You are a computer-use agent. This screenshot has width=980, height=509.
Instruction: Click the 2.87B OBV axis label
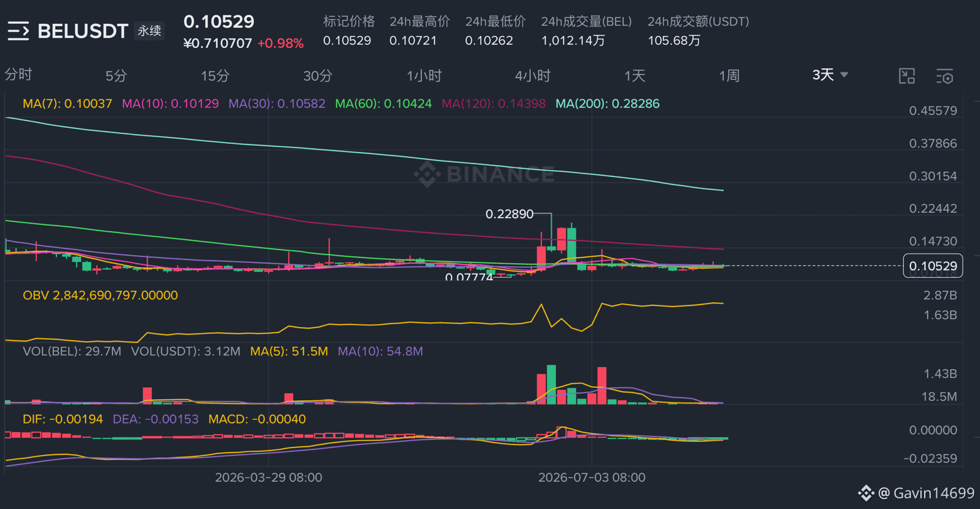coord(940,296)
